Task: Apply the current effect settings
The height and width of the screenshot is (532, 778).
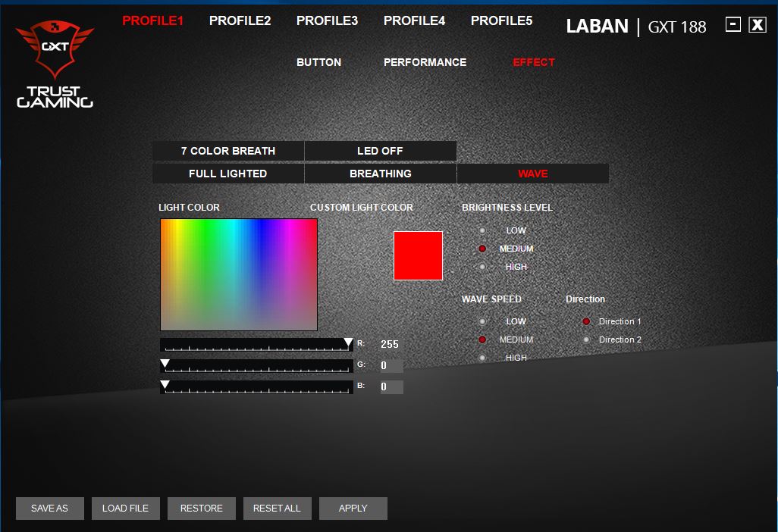Action: (x=353, y=509)
